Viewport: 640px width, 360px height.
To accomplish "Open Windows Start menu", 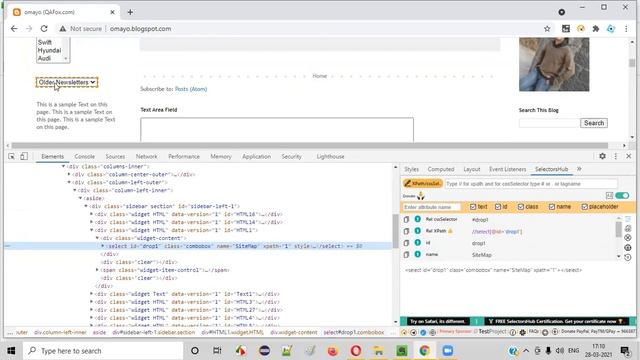I will pos(11,351).
